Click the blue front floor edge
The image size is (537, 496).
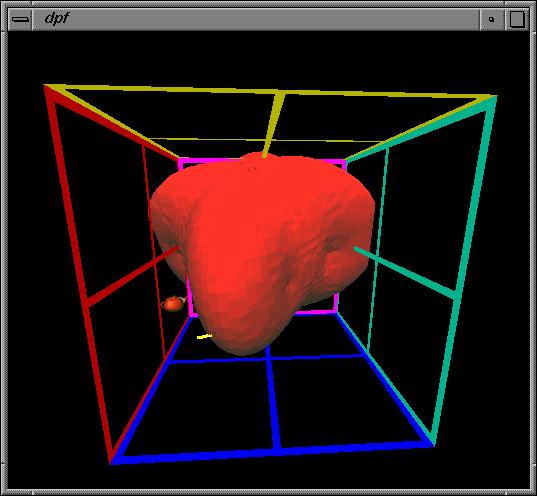(x=272, y=453)
